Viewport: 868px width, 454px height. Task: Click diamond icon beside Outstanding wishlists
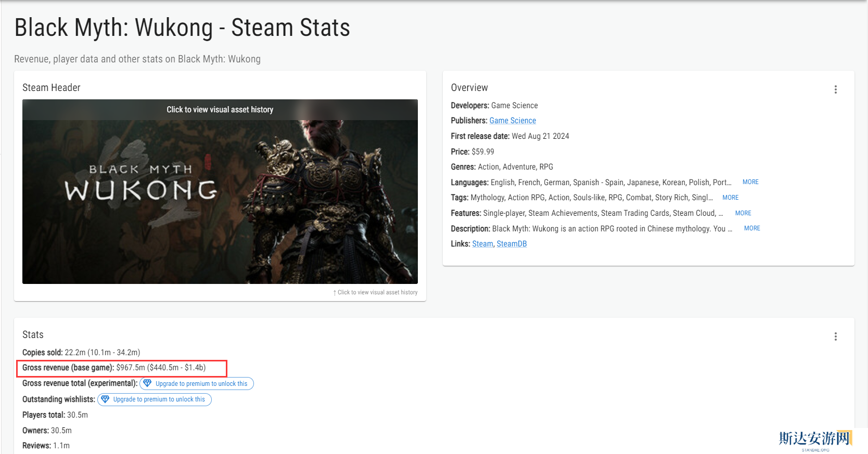point(105,399)
